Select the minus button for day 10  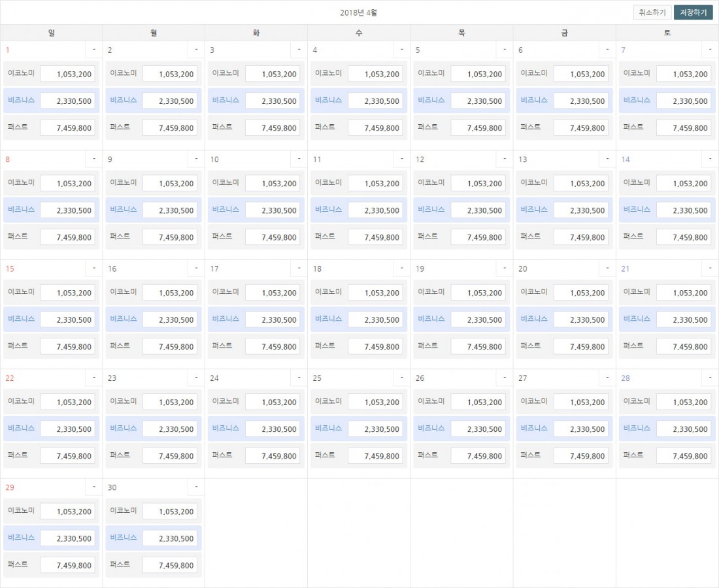299,159
